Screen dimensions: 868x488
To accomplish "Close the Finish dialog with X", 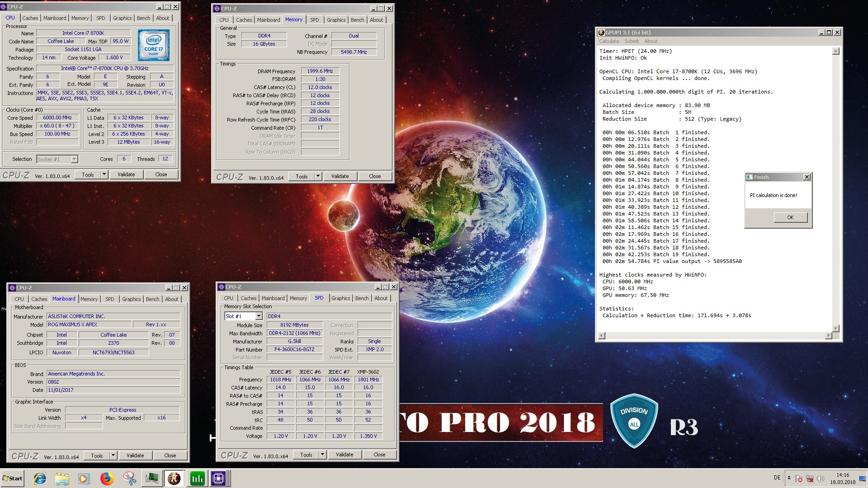I will tap(807, 177).
